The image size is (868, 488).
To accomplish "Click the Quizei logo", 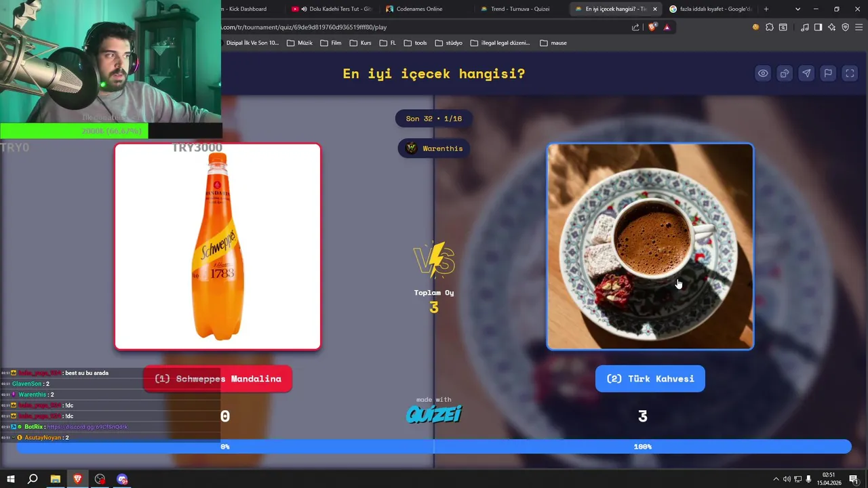I will click(434, 413).
